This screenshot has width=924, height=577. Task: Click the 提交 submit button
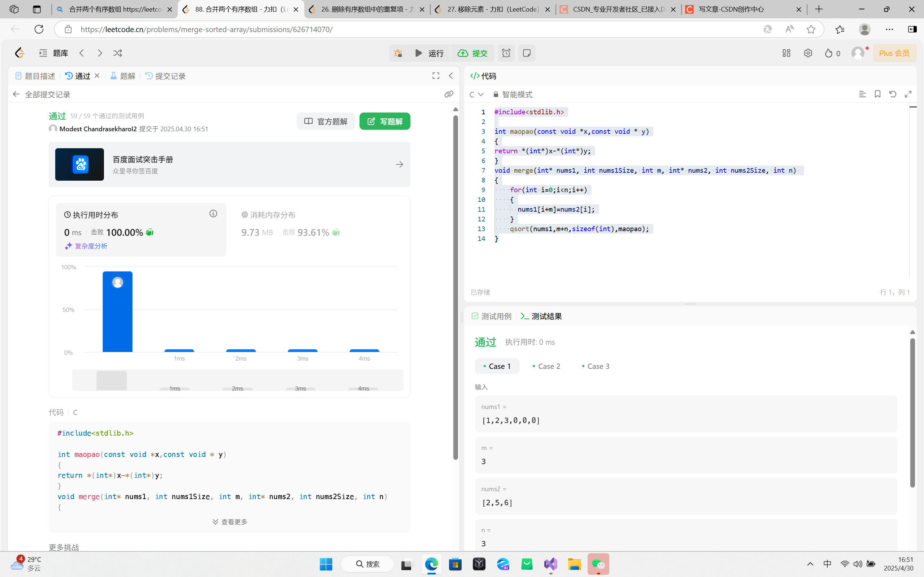click(x=473, y=53)
